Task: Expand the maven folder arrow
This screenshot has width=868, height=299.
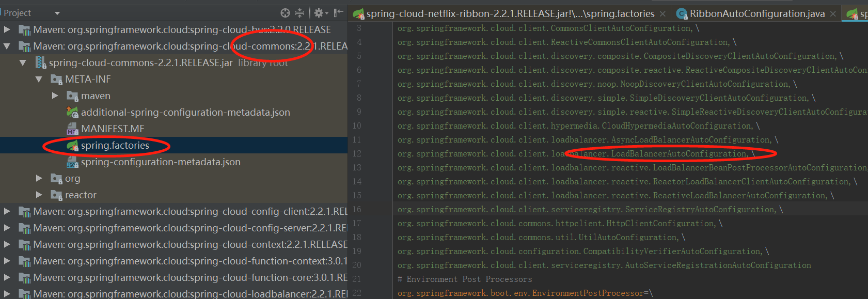Action: pyautogui.click(x=55, y=96)
